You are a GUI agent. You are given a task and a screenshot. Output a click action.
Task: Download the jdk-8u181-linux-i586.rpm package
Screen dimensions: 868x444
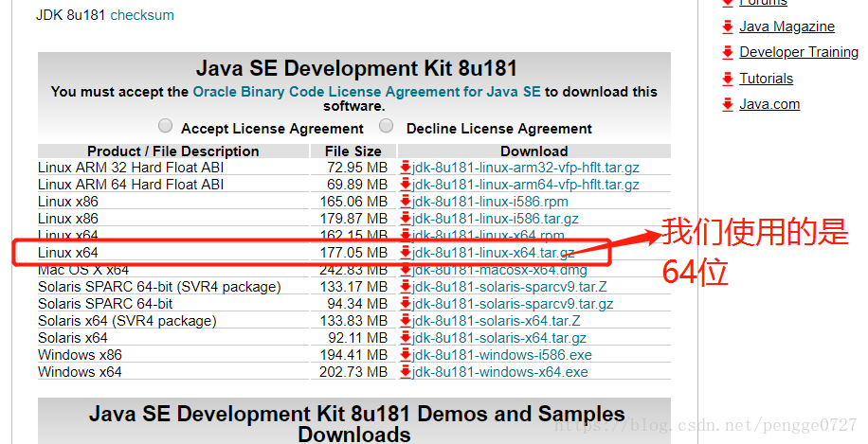pyautogui.click(x=490, y=202)
